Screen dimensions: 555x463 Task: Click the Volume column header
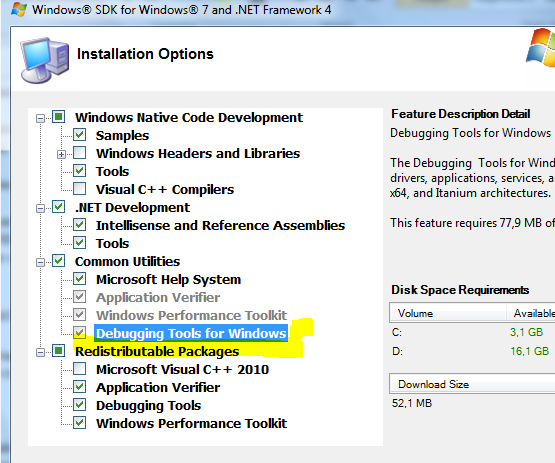(447, 313)
